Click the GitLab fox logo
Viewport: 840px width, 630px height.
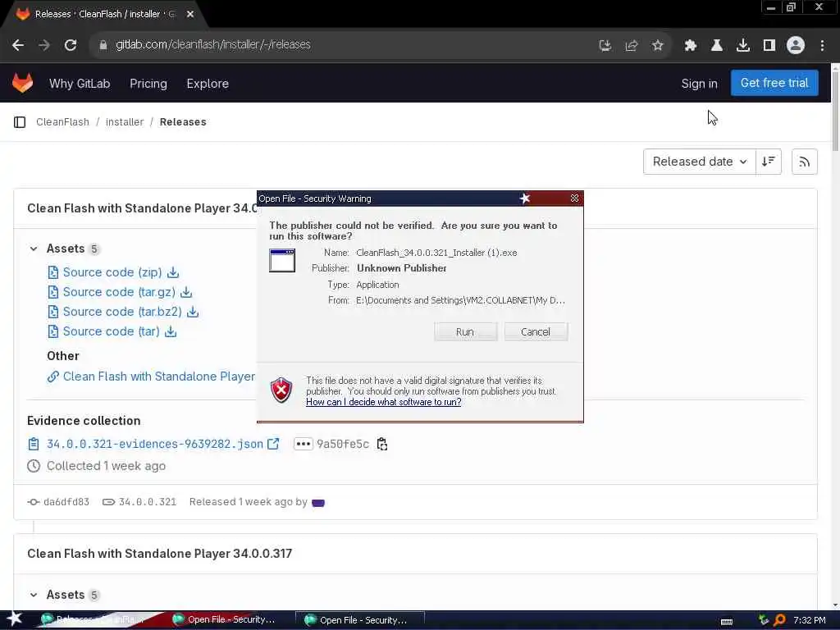pyautogui.click(x=22, y=83)
